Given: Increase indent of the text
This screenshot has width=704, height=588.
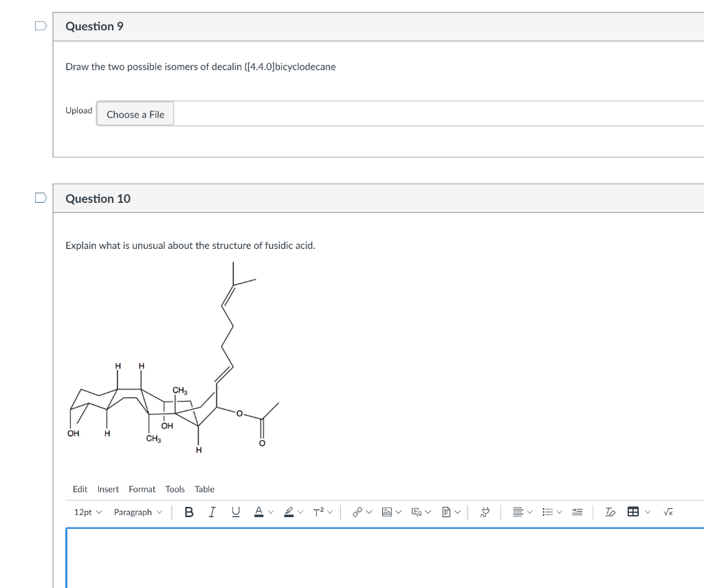Looking at the screenshot, I should (x=577, y=511).
